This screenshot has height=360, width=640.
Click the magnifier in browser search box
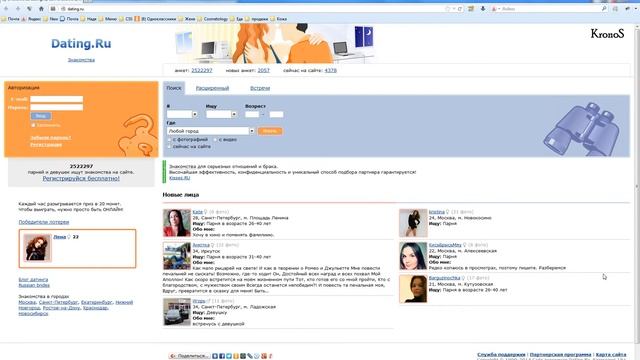pyautogui.click(x=604, y=9)
